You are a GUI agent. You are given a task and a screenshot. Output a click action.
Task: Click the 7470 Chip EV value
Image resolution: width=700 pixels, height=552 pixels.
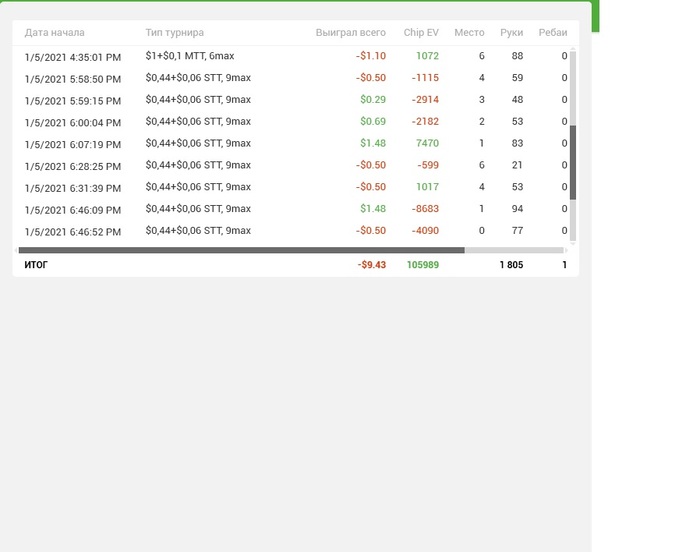pyautogui.click(x=427, y=143)
